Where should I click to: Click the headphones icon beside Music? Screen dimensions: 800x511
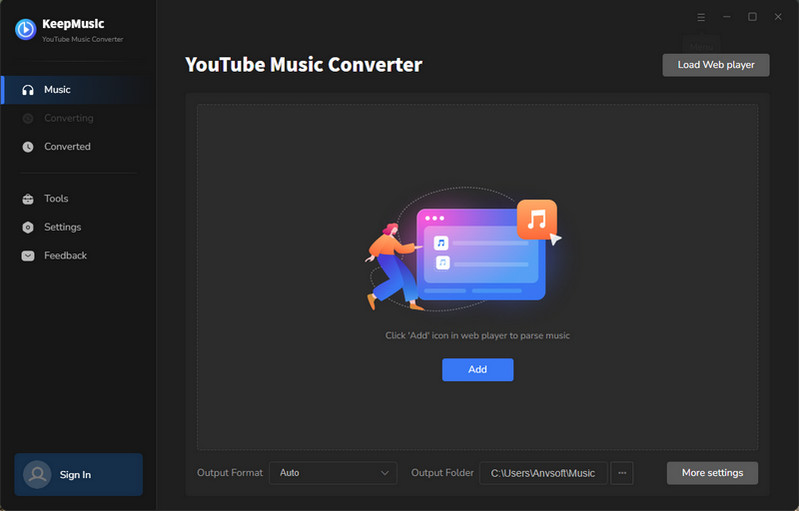click(28, 90)
